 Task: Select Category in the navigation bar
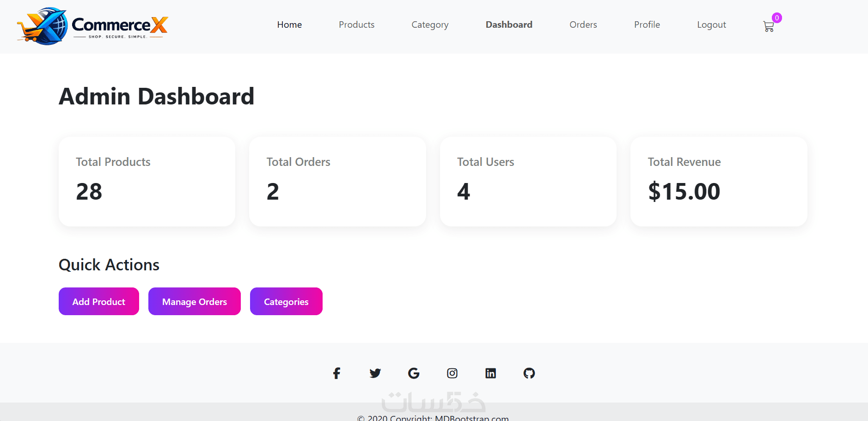pos(430,25)
